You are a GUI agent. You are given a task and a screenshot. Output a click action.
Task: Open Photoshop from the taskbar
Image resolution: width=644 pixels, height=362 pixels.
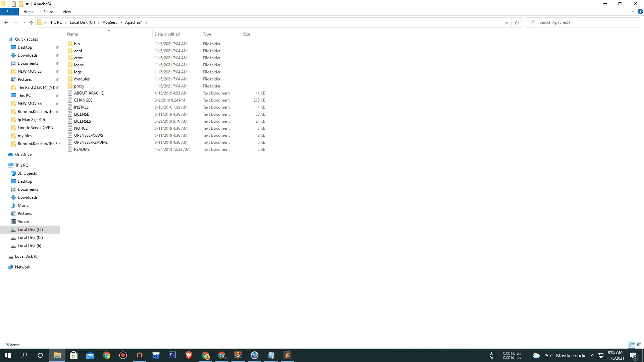(x=172, y=355)
